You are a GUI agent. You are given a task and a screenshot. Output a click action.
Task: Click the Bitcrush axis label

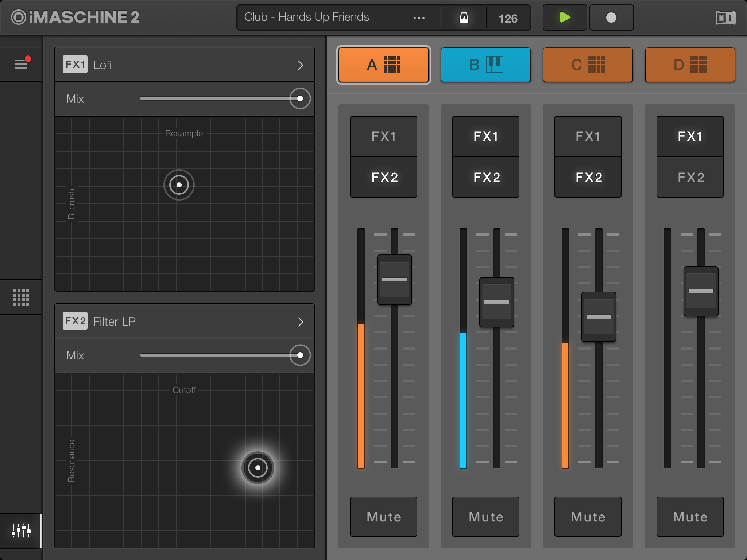(71, 204)
